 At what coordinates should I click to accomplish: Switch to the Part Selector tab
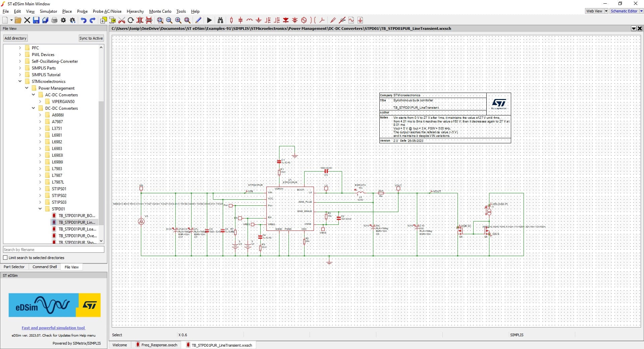(14, 267)
